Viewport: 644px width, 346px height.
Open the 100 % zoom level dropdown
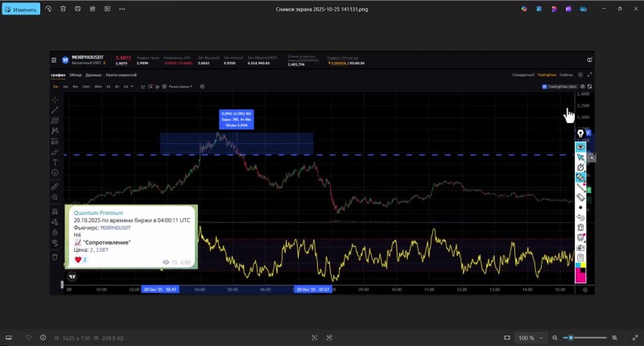pos(530,337)
